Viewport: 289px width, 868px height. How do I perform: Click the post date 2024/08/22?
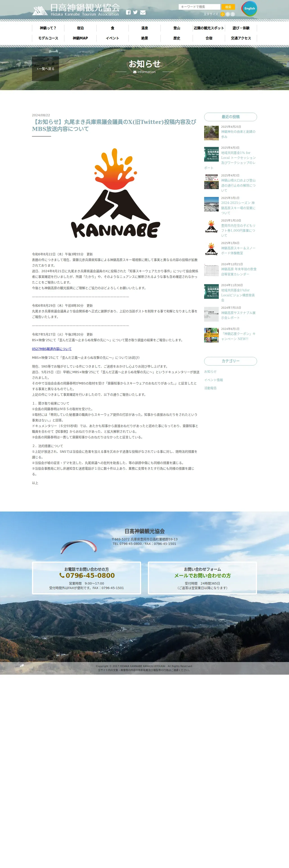tap(41, 115)
